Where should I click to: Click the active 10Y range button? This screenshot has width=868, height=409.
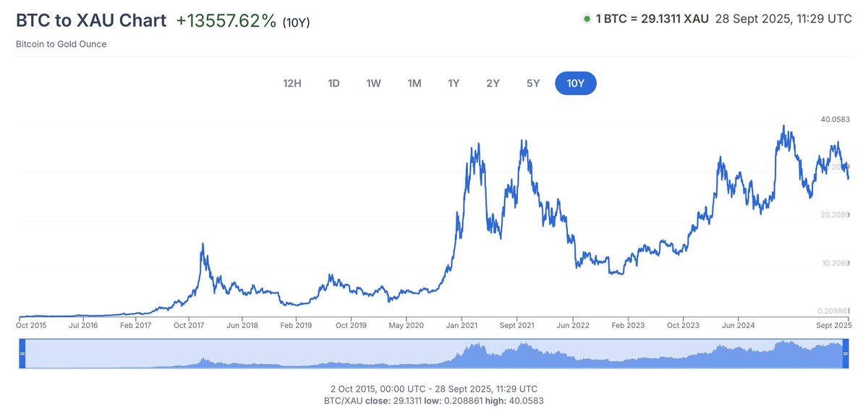(576, 83)
